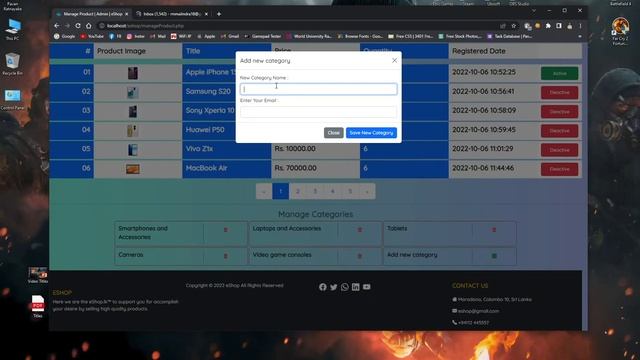Go to pagination page 3

[x=315, y=191]
